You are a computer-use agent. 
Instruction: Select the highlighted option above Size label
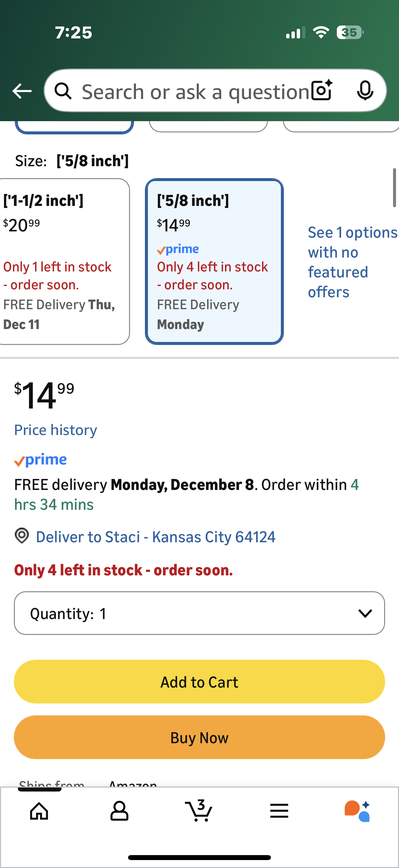(x=74, y=127)
